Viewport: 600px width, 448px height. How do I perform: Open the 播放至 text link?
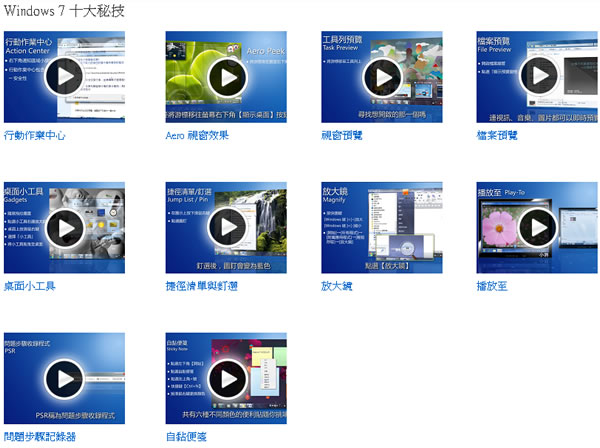click(493, 286)
